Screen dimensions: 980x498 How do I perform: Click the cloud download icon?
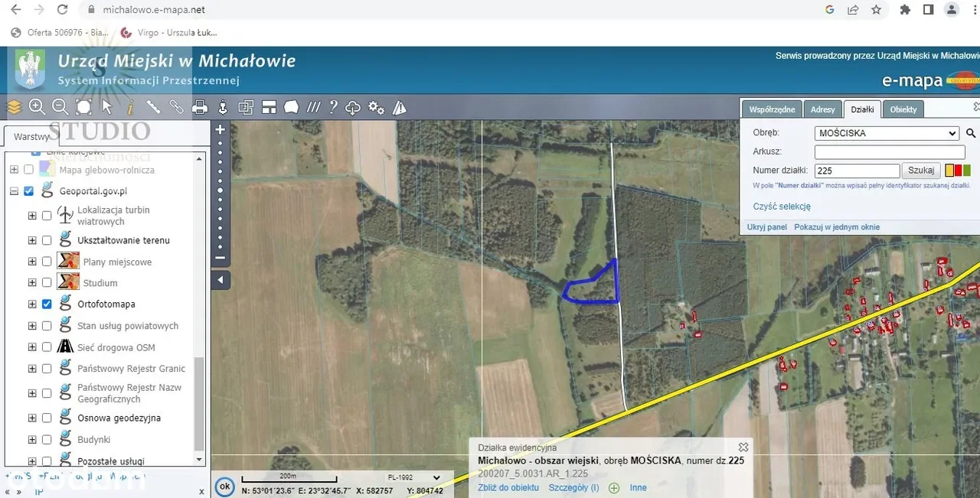[353, 107]
